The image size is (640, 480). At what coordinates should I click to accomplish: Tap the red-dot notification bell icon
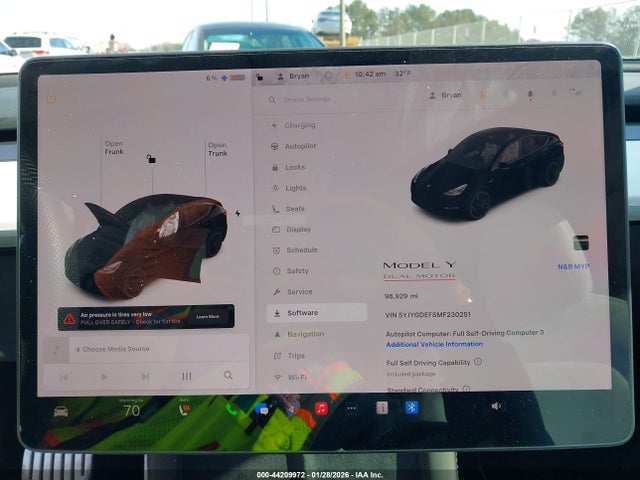coord(530,95)
